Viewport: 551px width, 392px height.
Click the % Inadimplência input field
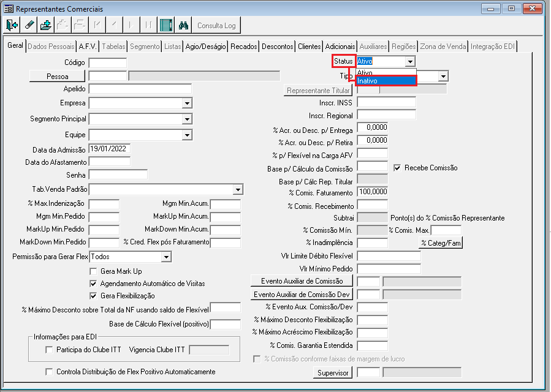coord(373,243)
